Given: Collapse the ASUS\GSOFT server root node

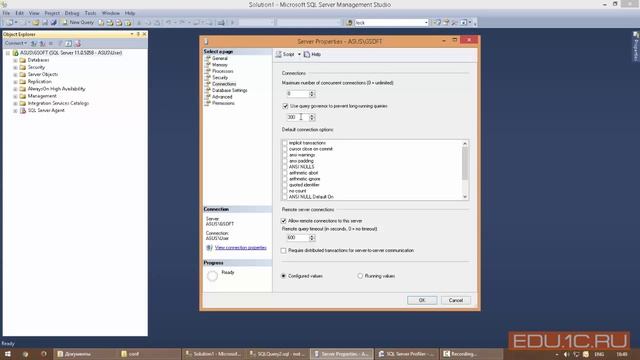Looking at the screenshot, I should pyautogui.click(x=8, y=53).
